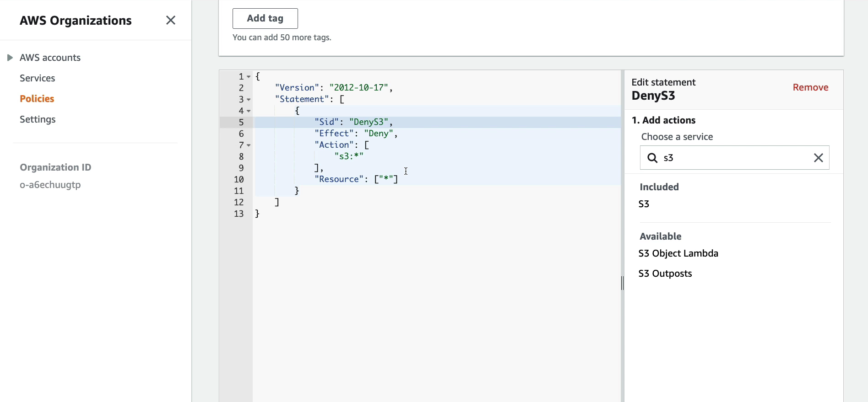Click the organization ID o-a6echuugtp

pos(50,185)
